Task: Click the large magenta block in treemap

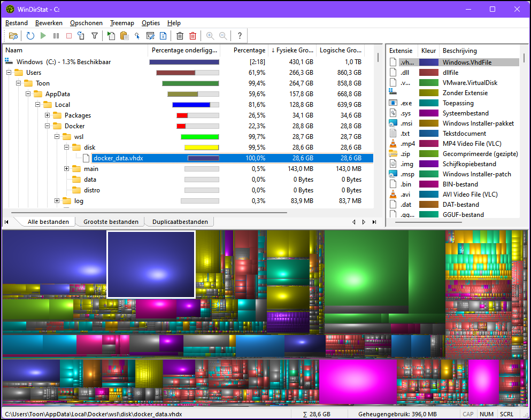Action: pyautogui.click(x=357, y=382)
